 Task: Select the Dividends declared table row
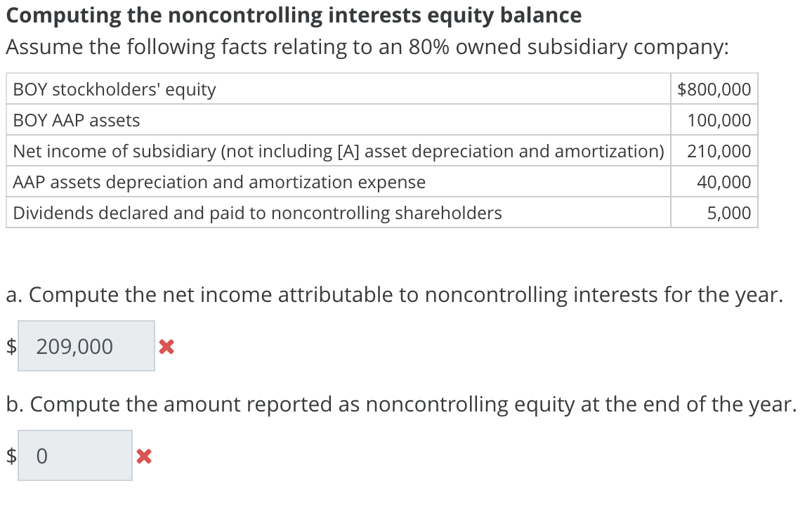(x=256, y=213)
